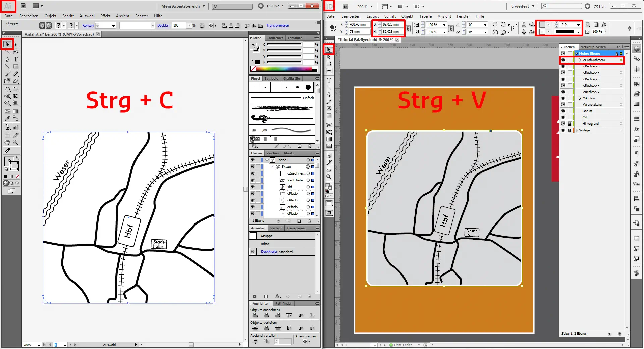Open the Fenster menu in Illustrator
The image size is (644, 349).
pyautogui.click(x=141, y=16)
